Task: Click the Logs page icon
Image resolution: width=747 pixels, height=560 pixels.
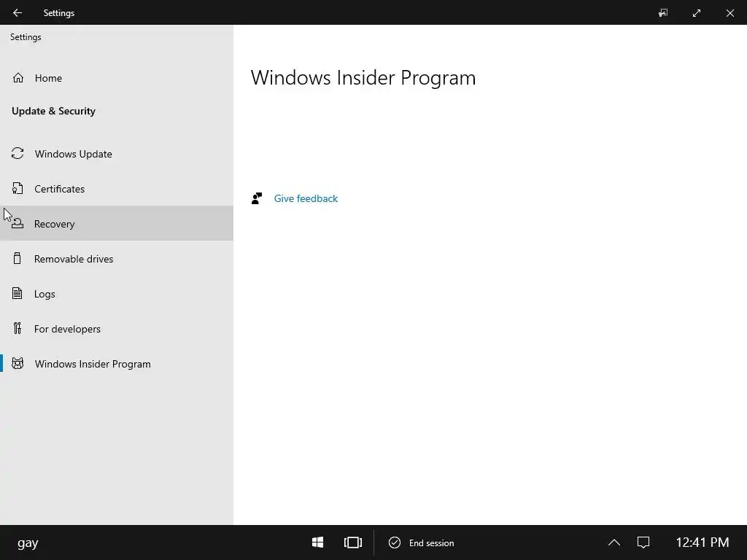Action: click(18, 293)
